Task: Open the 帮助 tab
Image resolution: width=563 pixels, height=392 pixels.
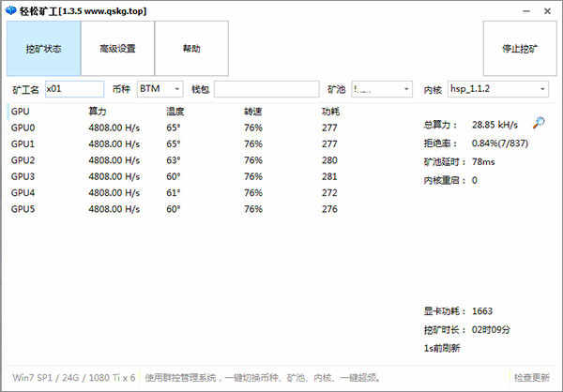Action: point(191,49)
